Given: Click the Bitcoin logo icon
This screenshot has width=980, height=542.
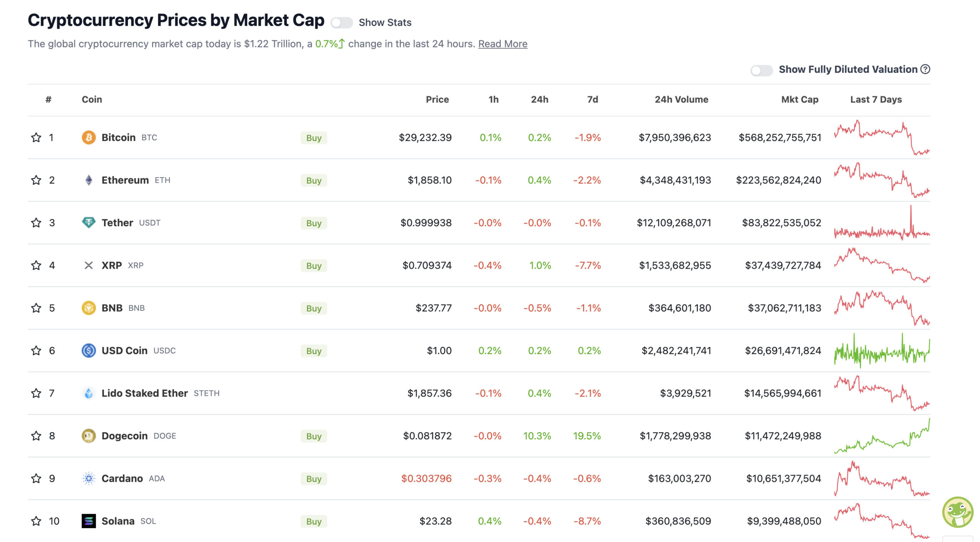Looking at the screenshot, I should pyautogui.click(x=89, y=137).
